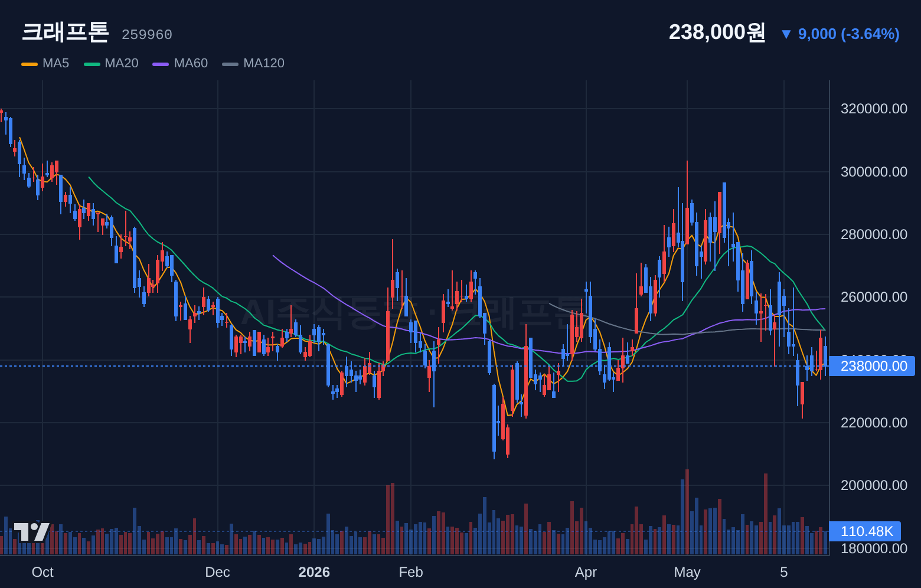This screenshot has height=588, width=921.
Task: Click the 260000.00 price axis label
Action: coord(874,297)
